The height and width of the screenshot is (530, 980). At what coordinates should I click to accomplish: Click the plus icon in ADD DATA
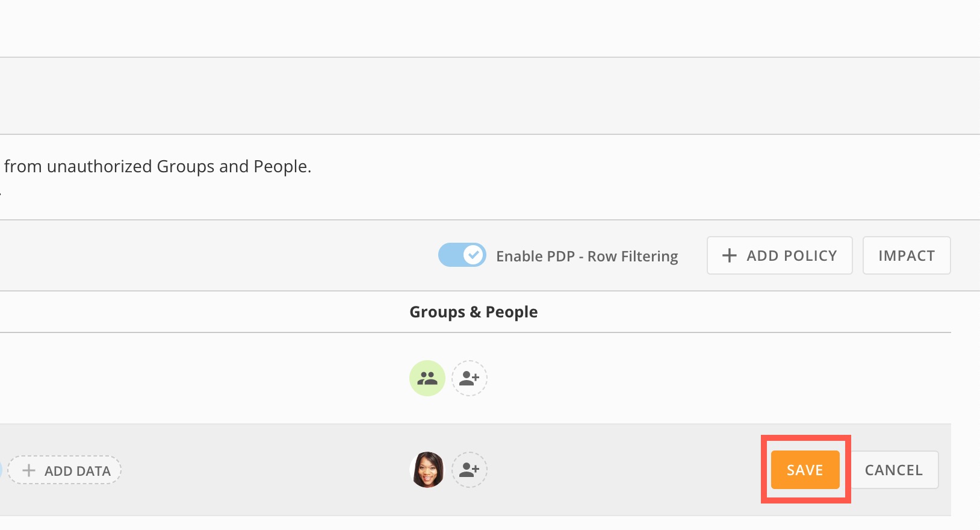click(x=28, y=470)
